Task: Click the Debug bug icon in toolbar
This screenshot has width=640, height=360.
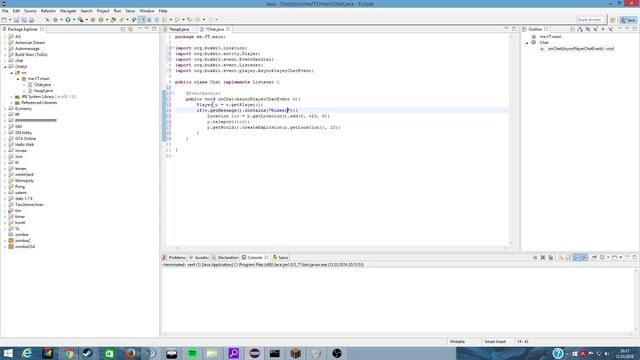Action: tap(55, 20)
